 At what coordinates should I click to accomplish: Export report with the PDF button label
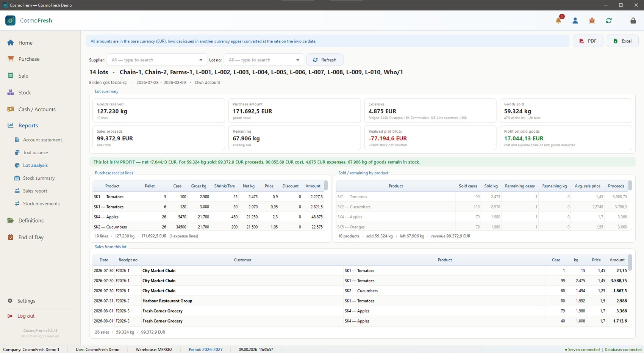592,41
